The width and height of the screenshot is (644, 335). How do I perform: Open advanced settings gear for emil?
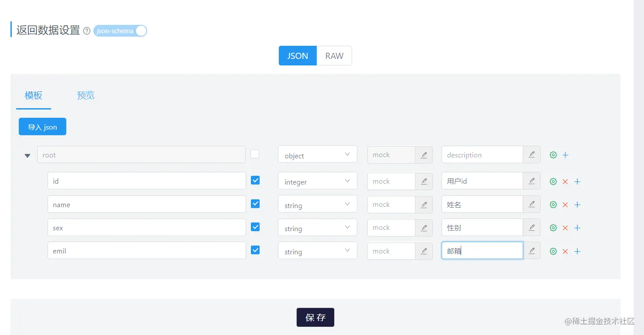coord(553,251)
